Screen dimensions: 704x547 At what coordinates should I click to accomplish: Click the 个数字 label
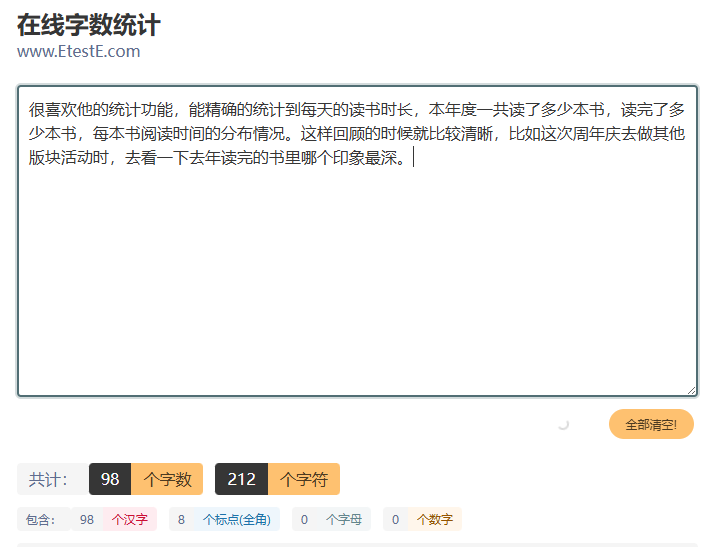tap(435, 519)
